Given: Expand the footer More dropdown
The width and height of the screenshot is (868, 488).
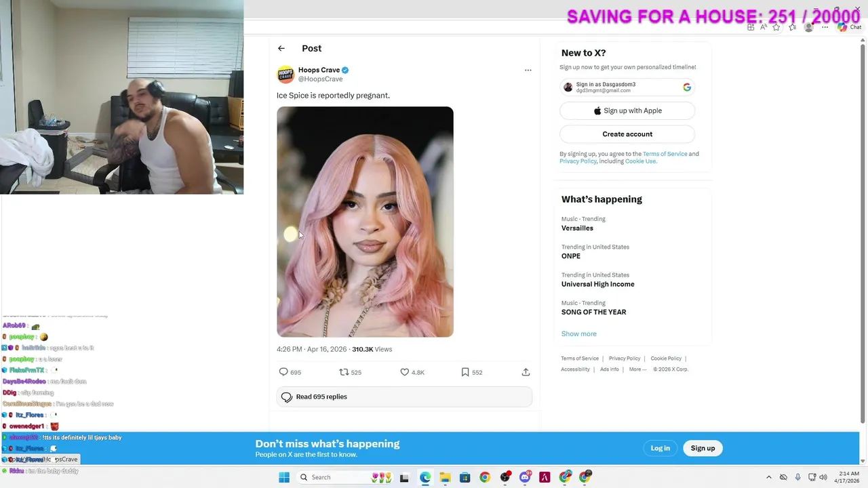Looking at the screenshot, I should coord(637,369).
